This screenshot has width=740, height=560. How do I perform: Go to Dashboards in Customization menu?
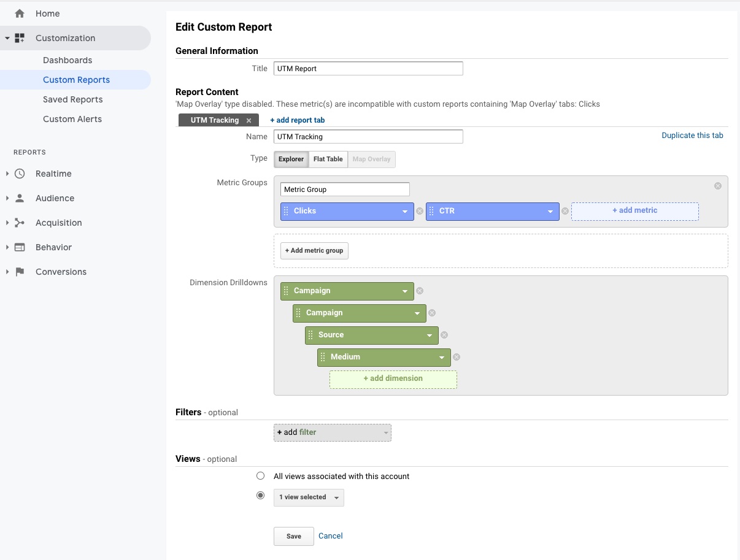[67, 60]
